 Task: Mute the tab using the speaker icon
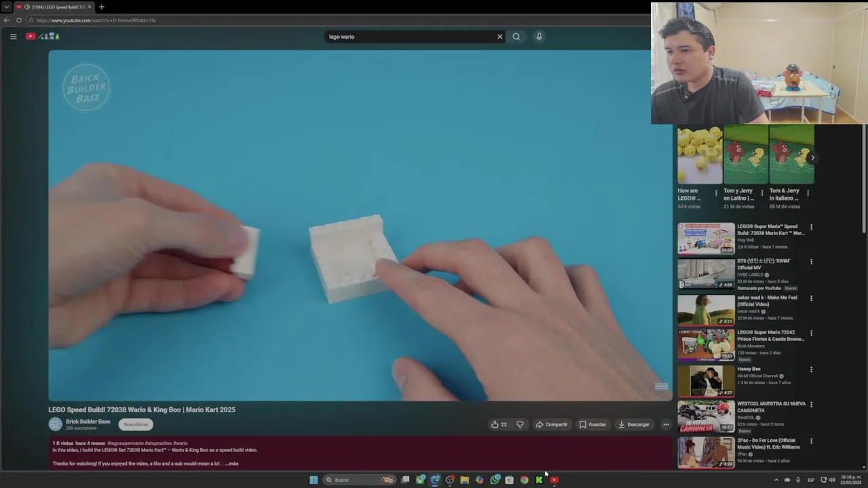[x=26, y=7]
